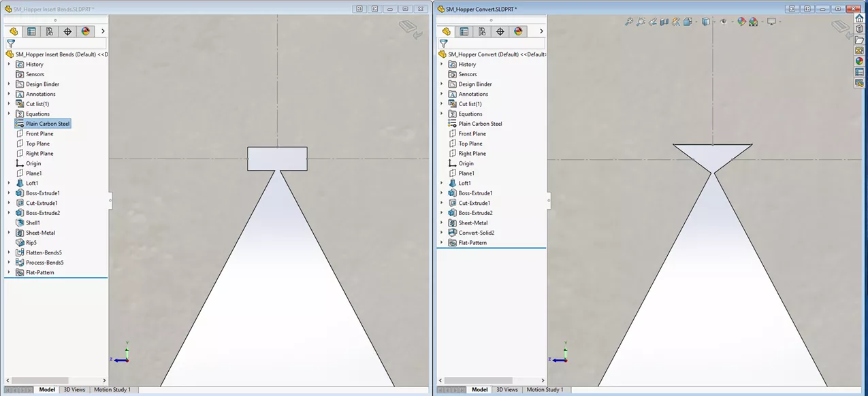The height and width of the screenshot is (396, 868).
Task: Click the left tree horizontal scrollbar
Action: click(x=41, y=380)
